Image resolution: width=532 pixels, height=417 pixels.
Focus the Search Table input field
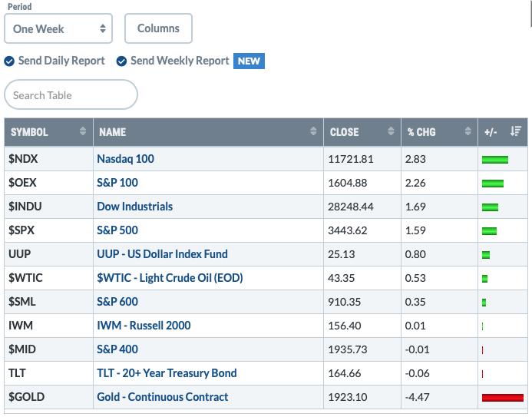tap(71, 94)
